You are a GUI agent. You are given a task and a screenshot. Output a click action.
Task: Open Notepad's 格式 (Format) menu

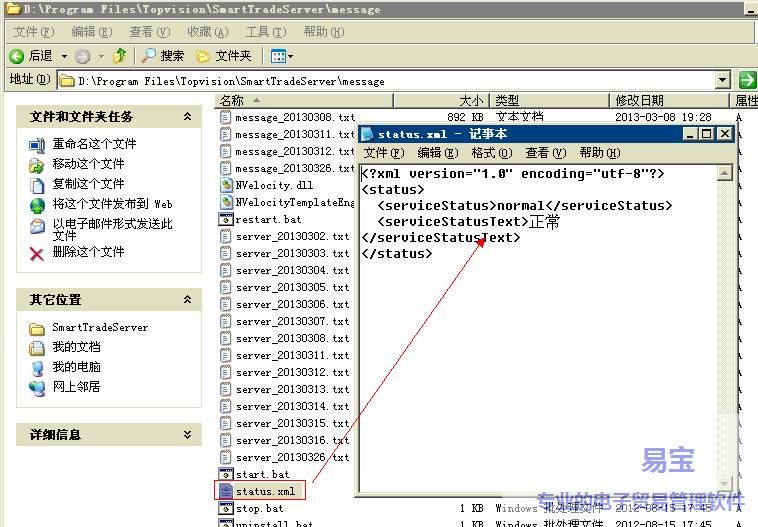tap(491, 153)
